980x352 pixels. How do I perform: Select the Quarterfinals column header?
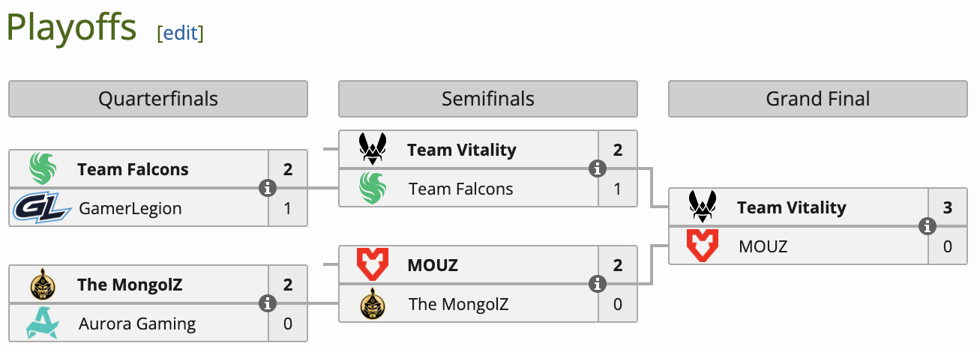pos(158,99)
